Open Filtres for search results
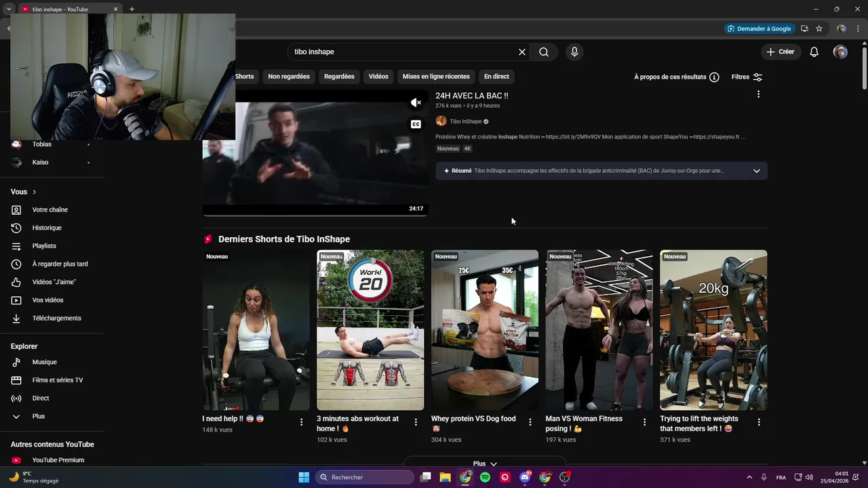868x488 pixels. coord(747,77)
